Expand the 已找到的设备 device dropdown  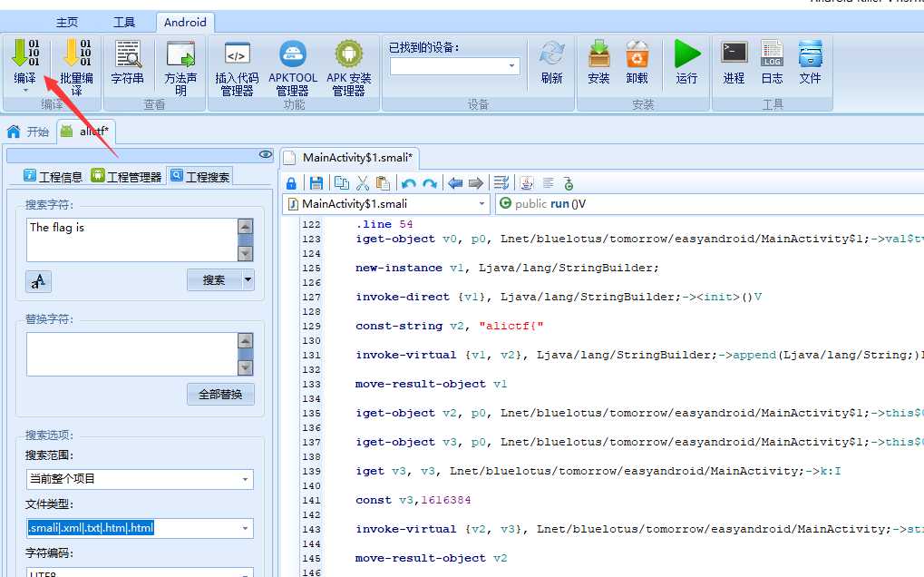click(511, 66)
